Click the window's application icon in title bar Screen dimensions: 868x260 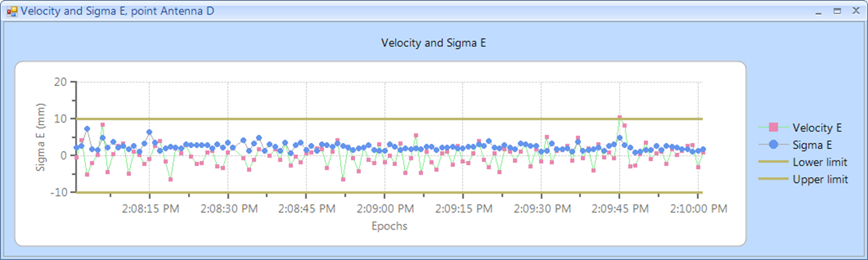pyautogui.click(x=12, y=12)
